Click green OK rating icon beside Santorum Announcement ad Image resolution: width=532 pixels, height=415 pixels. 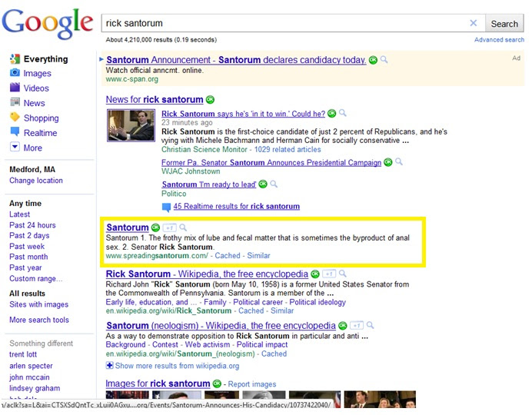pyautogui.click(x=373, y=60)
